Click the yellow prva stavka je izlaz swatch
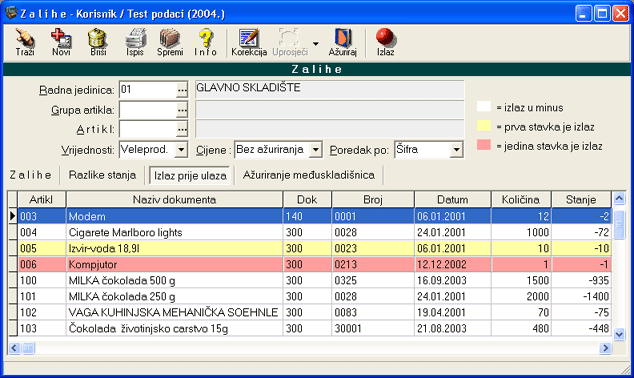Viewport: 634px width, 378px height. [484, 126]
